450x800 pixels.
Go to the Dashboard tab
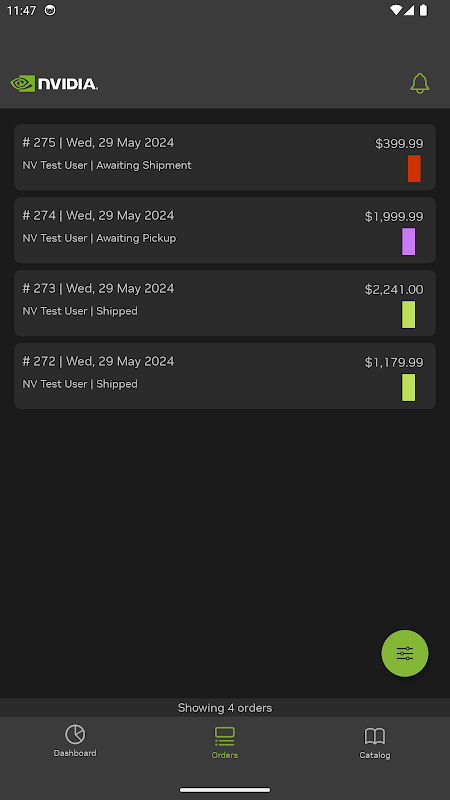click(75, 741)
